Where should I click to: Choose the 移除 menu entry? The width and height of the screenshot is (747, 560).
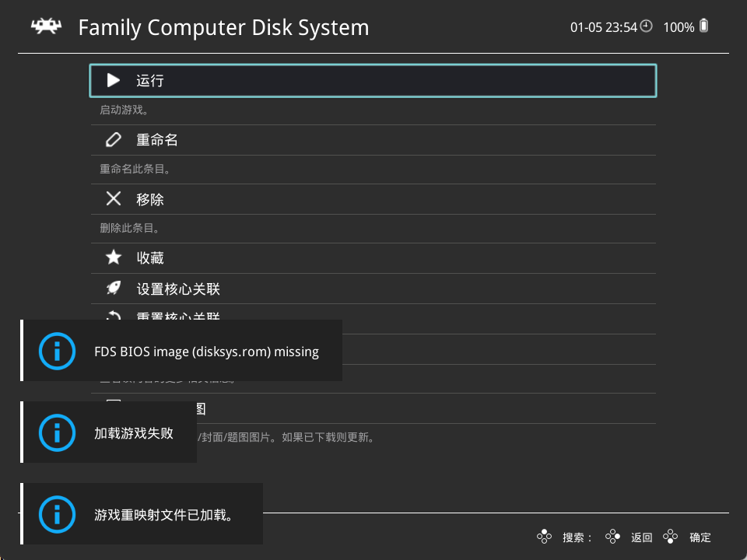373,199
